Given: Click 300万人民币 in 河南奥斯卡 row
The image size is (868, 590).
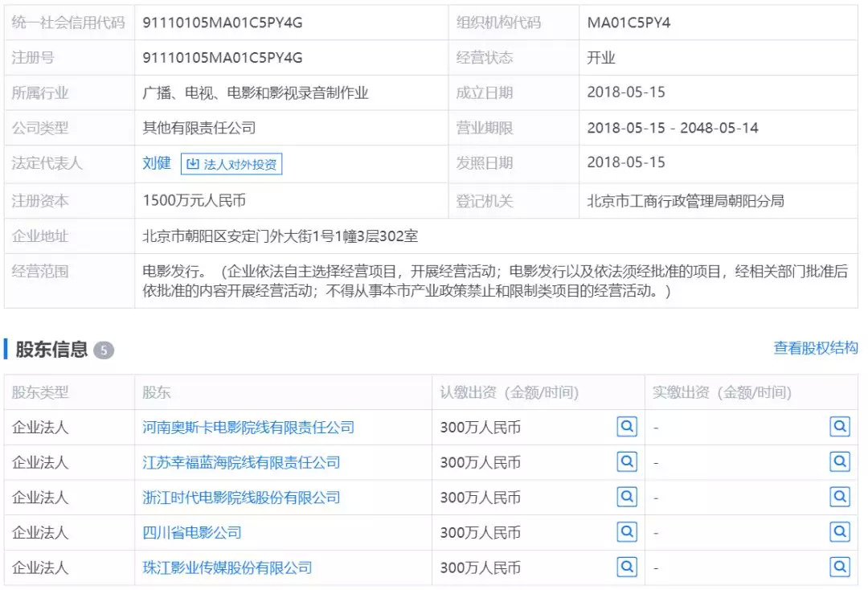Looking at the screenshot, I should (480, 428).
